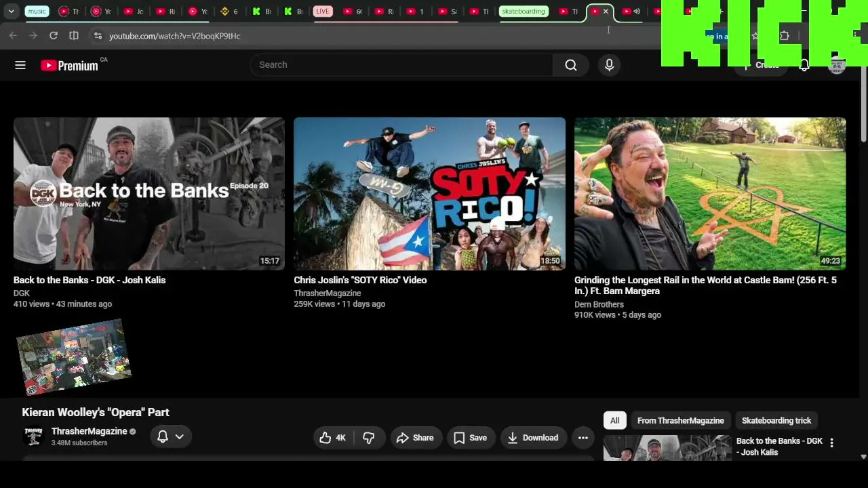Image resolution: width=868 pixels, height=488 pixels.
Task: Open "Grinding the Longest Rail" video title
Action: point(705,285)
